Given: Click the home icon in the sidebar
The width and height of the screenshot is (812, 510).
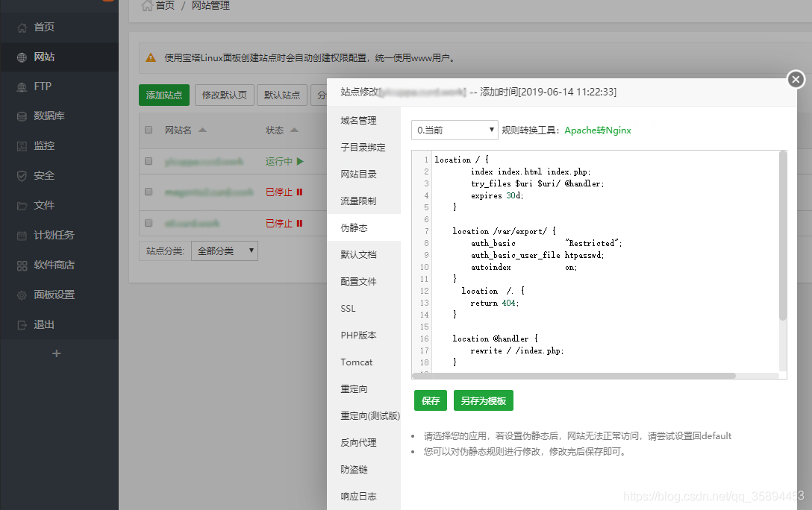Looking at the screenshot, I should (x=22, y=28).
